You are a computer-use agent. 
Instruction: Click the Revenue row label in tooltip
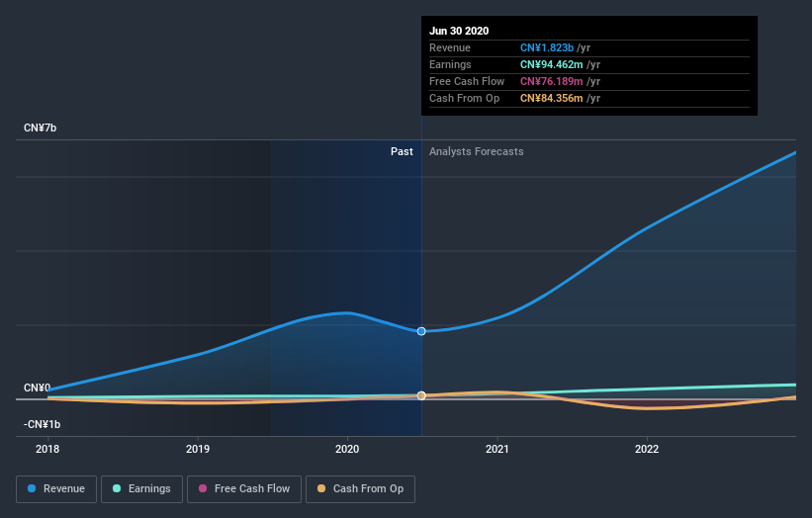(450, 47)
